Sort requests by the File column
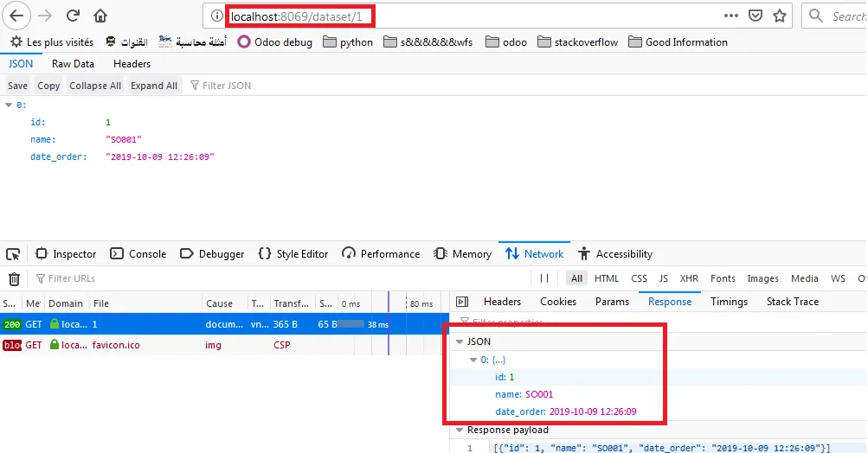The width and height of the screenshot is (868, 453). 145,303
